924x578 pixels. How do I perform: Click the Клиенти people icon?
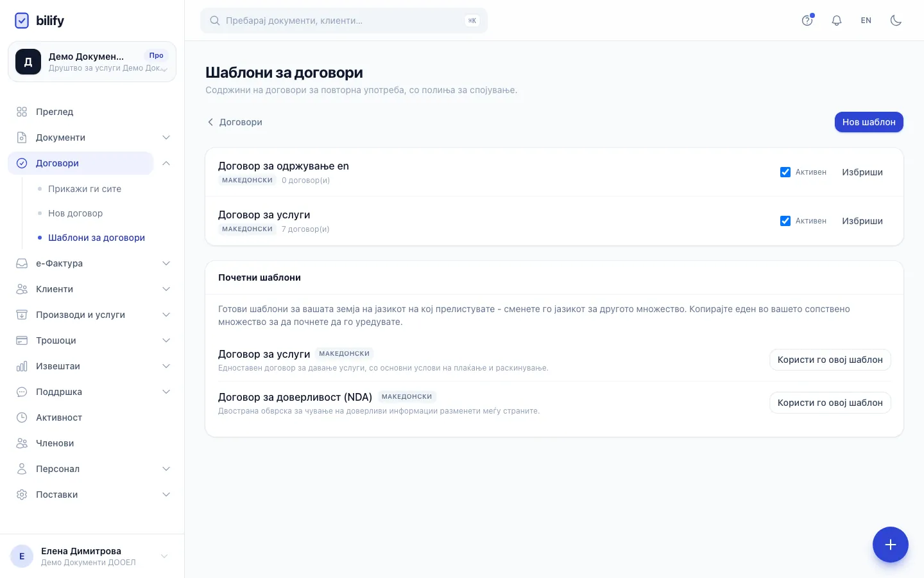22,289
